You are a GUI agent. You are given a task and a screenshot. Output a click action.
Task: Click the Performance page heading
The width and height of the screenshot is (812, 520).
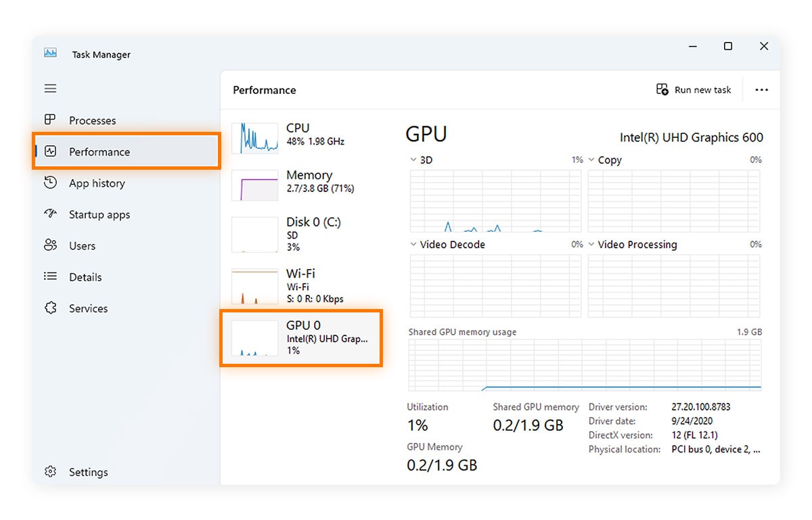[265, 90]
